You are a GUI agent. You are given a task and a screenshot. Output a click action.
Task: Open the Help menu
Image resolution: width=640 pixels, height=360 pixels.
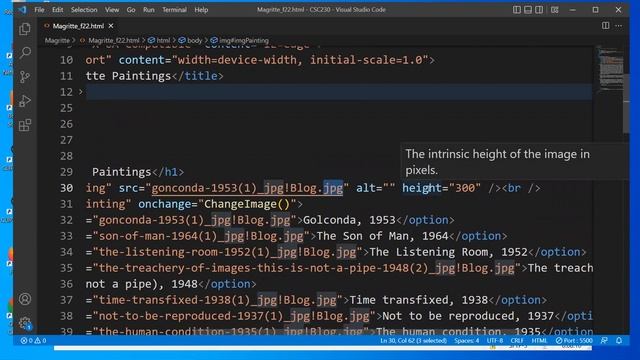201,9
